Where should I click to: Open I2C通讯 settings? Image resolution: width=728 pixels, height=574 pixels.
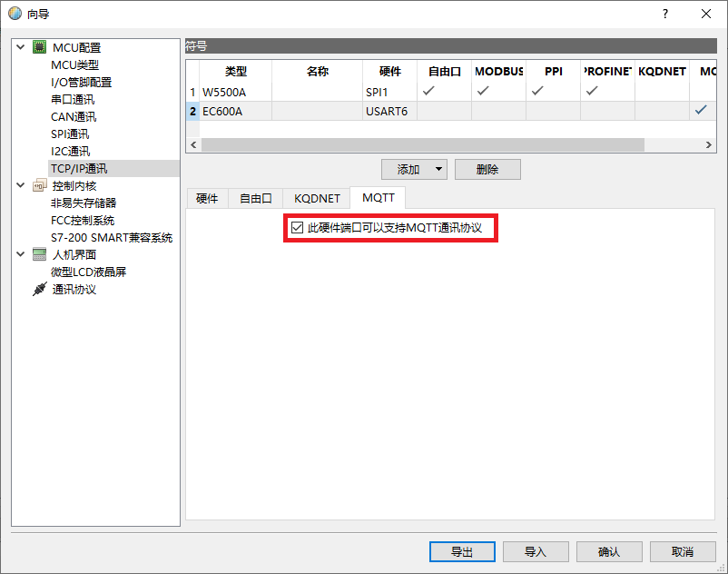click(71, 151)
